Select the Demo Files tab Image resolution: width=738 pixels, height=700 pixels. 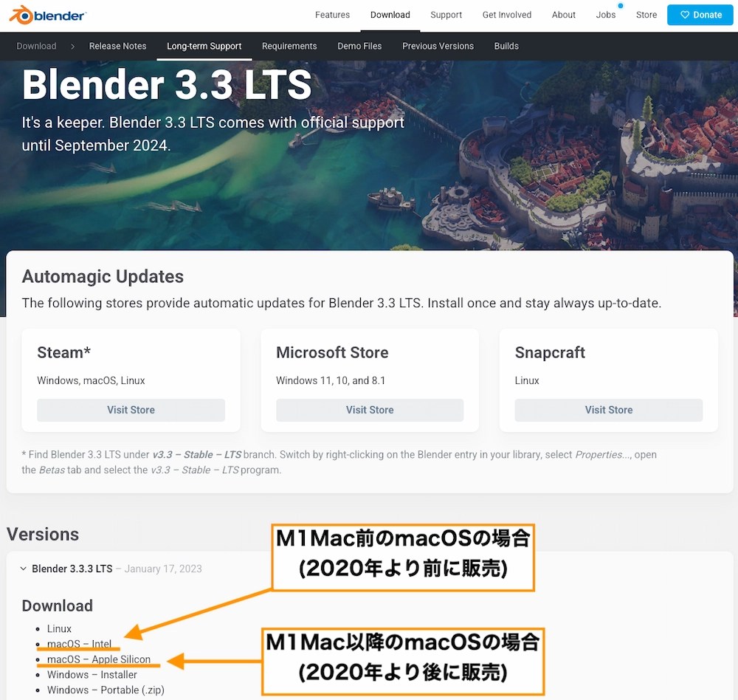click(x=359, y=46)
